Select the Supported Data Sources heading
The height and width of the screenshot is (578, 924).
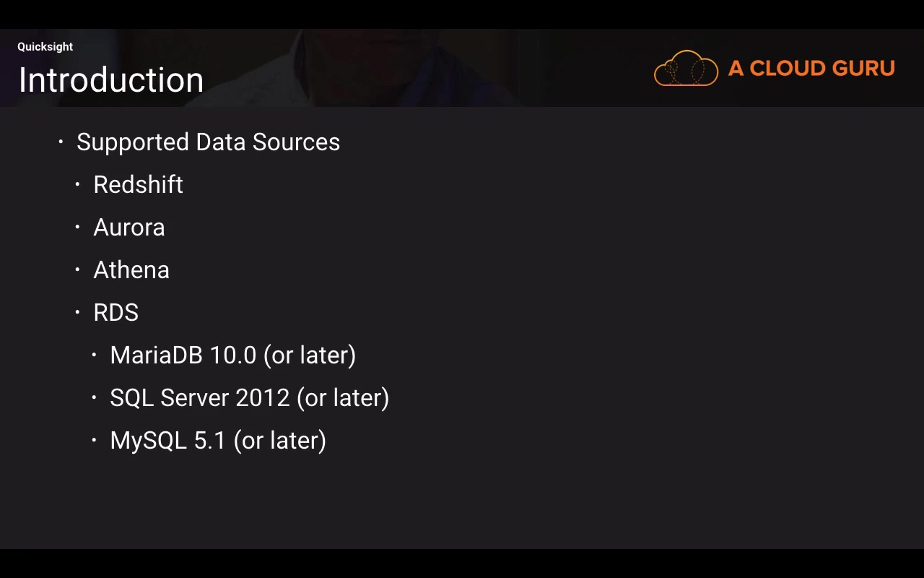(x=208, y=142)
